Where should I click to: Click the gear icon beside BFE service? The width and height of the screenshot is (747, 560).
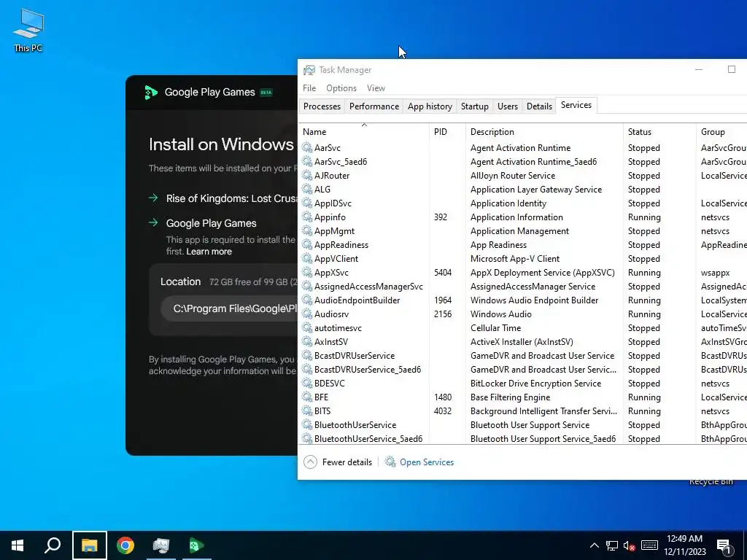(307, 397)
